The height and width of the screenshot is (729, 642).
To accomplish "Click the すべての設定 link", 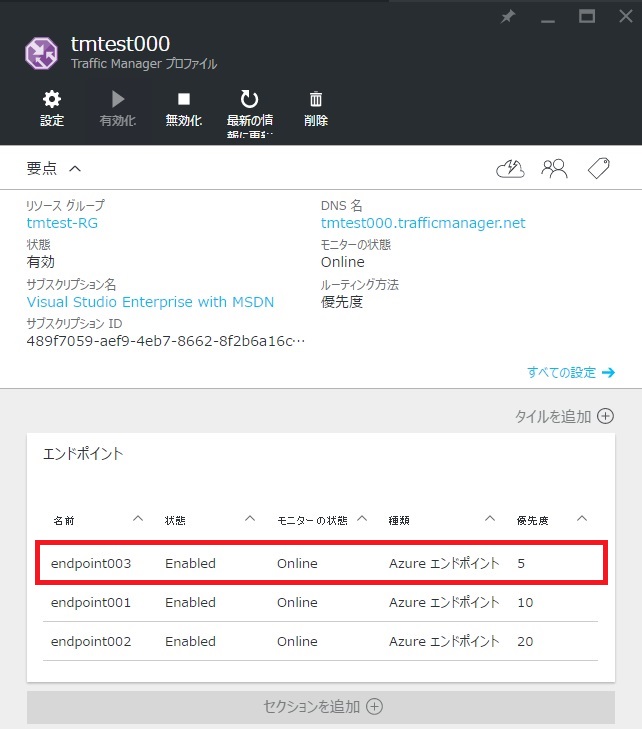I will (561, 372).
